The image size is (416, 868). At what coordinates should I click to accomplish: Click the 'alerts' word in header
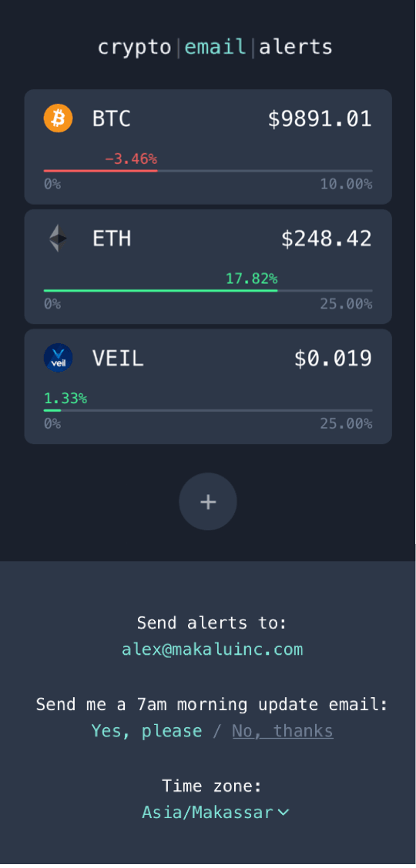coord(296,47)
